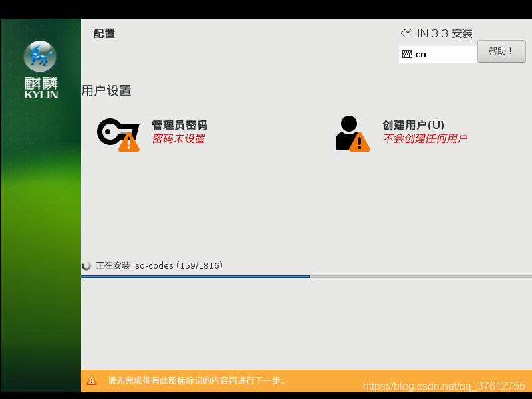The width and height of the screenshot is (532, 399).
Task: Click the keyboard icon next to cn
Action: click(x=407, y=54)
